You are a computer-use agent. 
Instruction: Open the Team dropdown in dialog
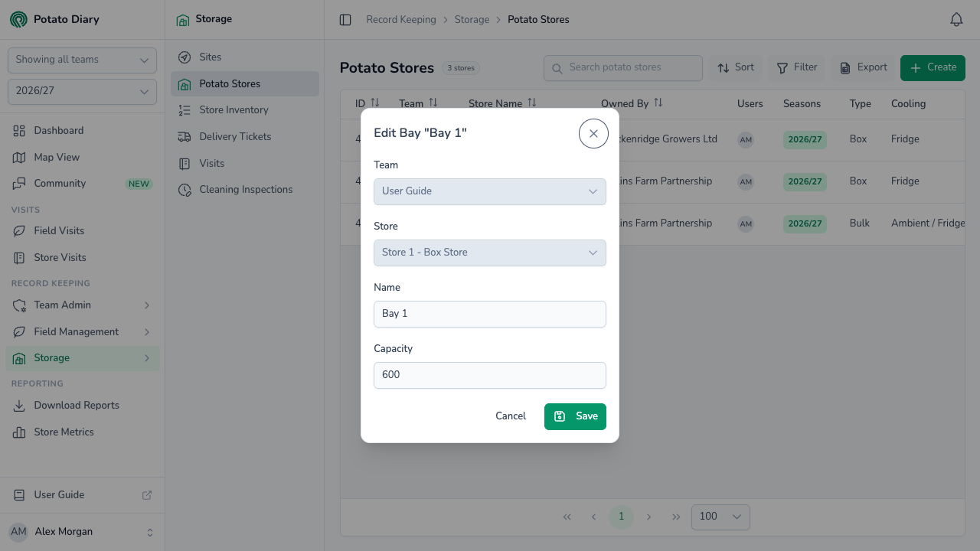pos(490,191)
